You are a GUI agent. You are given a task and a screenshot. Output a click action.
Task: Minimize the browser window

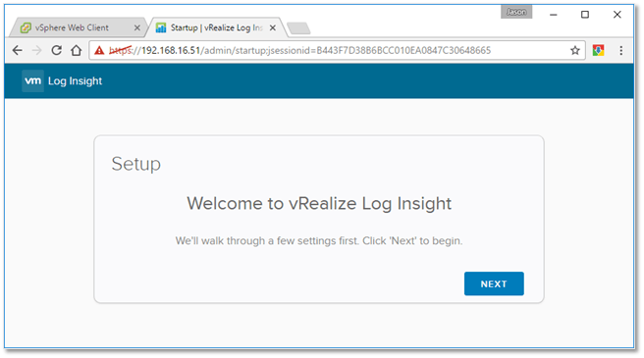(554, 15)
